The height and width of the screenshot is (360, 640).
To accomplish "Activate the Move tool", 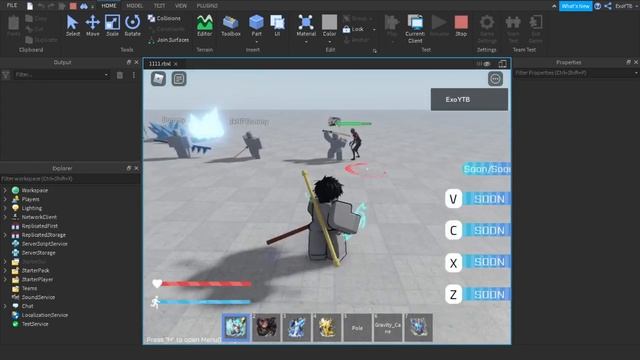I will point(93,26).
